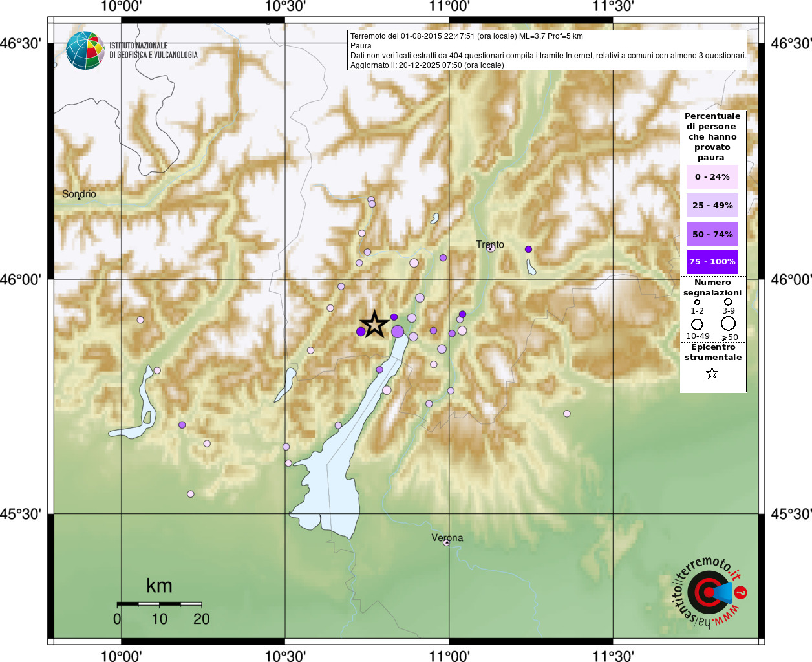Click 10°30' longitude label on top axis
Image resolution: width=812 pixels, height=662 pixels.
tap(285, 6)
